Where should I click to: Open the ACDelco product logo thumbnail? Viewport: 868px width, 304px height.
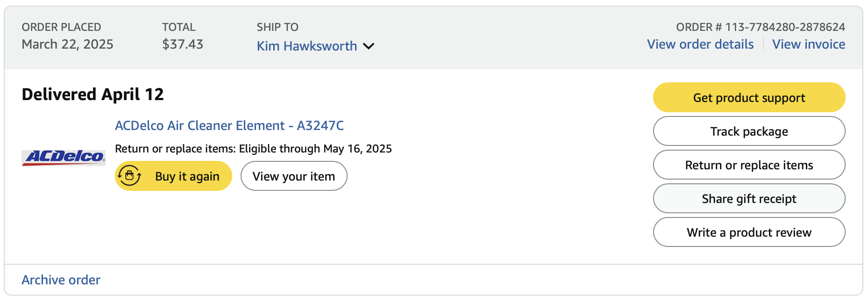tap(64, 157)
